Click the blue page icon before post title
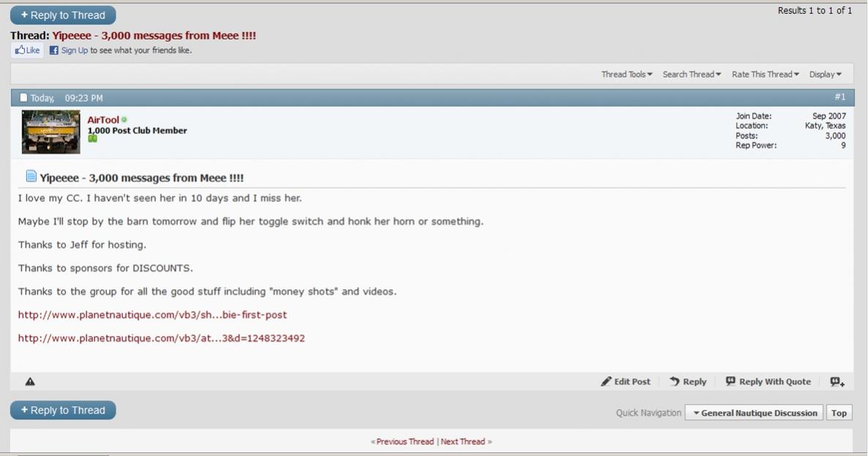The image size is (868, 456). pyautogui.click(x=31, y=176)
